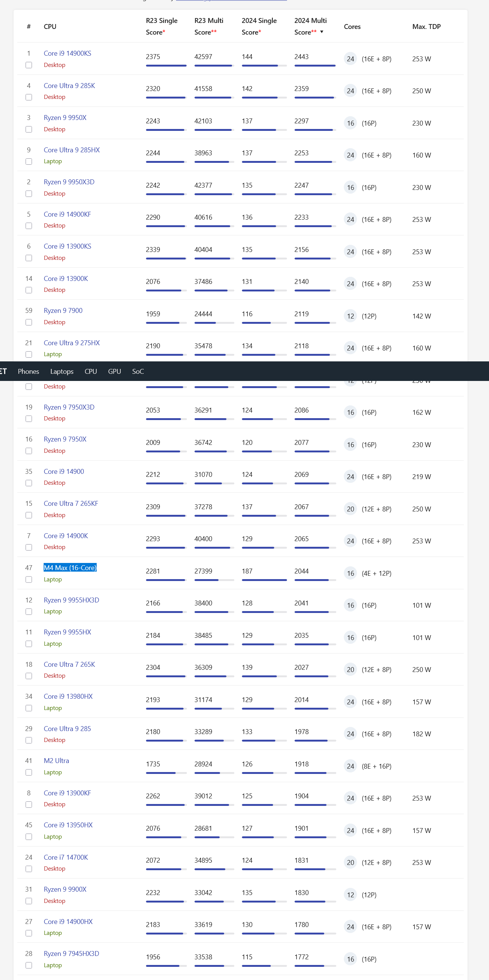Click the 1735 R23 Single score
This screenshot has width=489, height=980.
(x=153, y=764)
